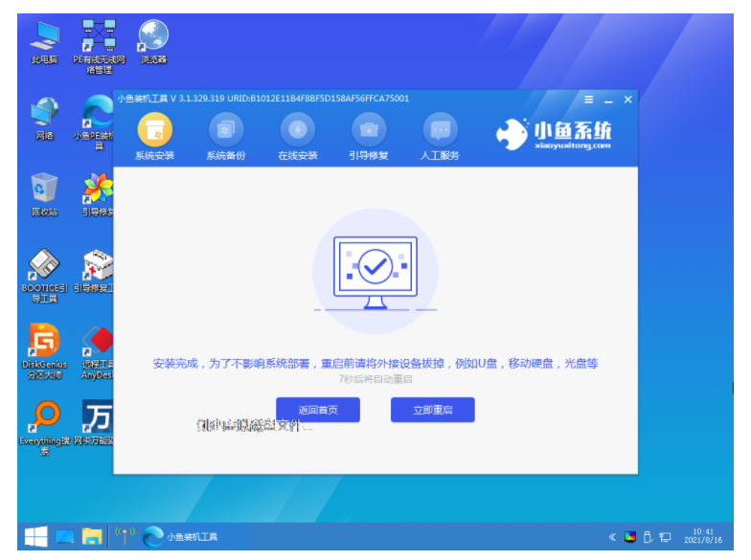Select the 系统安装 icon in toolbar
The height and width of the screenshot is (560, 751).
[x=155, y=136]
